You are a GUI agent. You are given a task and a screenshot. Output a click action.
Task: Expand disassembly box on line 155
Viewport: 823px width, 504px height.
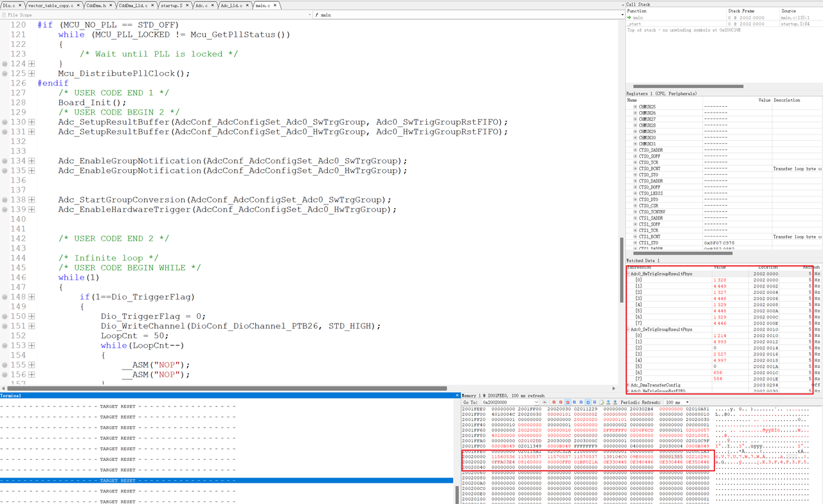(x=32, y=365)
